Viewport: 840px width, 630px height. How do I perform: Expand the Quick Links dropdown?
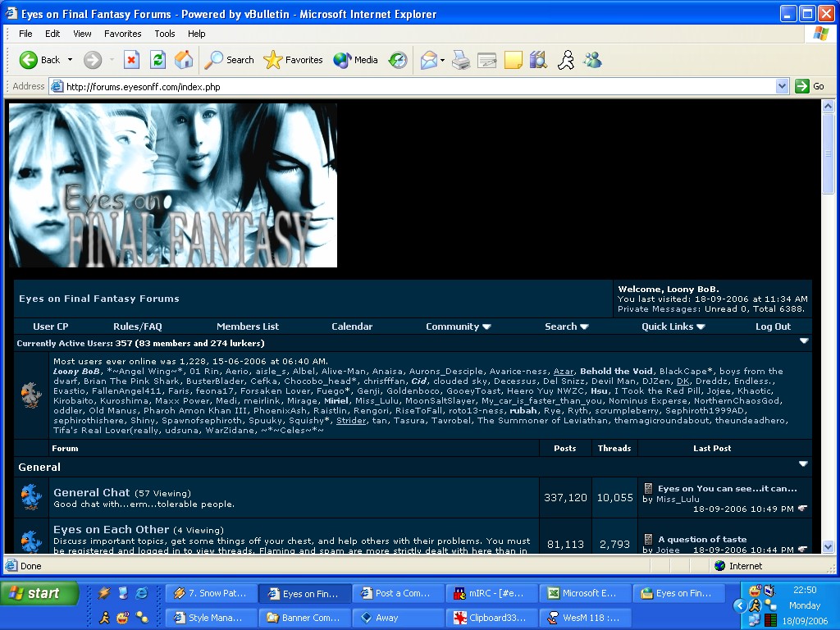[673, 326]
